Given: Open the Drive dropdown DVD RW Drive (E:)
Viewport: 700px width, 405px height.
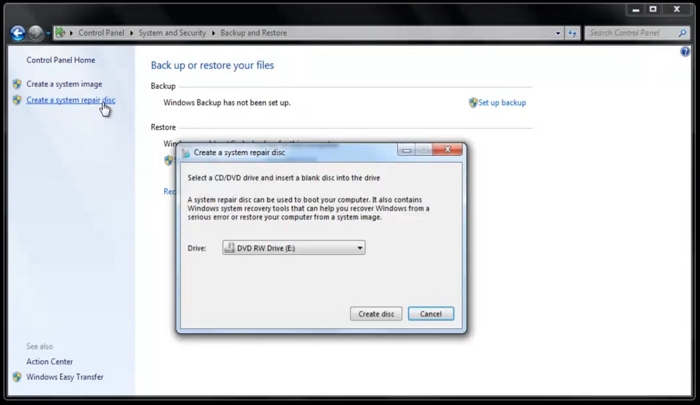Looking at the screenshot, I should 294,248.
